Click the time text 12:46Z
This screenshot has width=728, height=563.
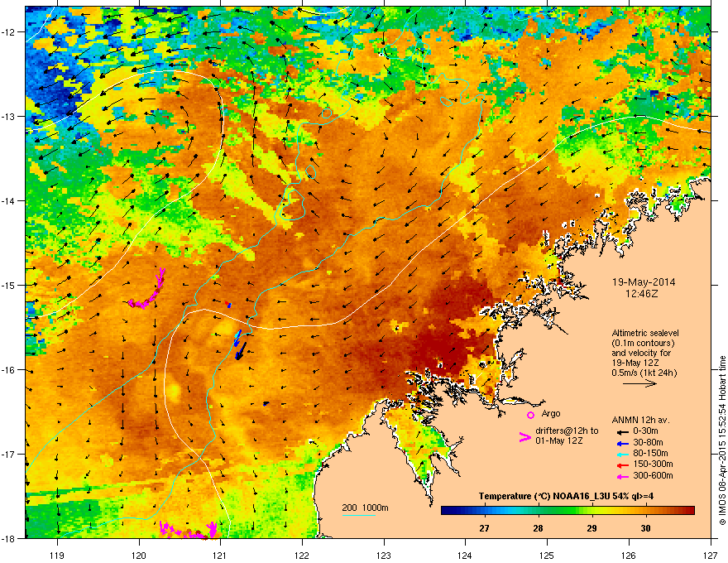tap(642, 294)
